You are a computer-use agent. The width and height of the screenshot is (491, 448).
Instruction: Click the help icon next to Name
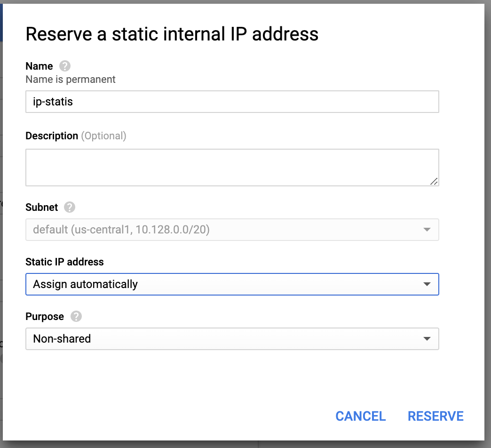[x=65, y=66]
